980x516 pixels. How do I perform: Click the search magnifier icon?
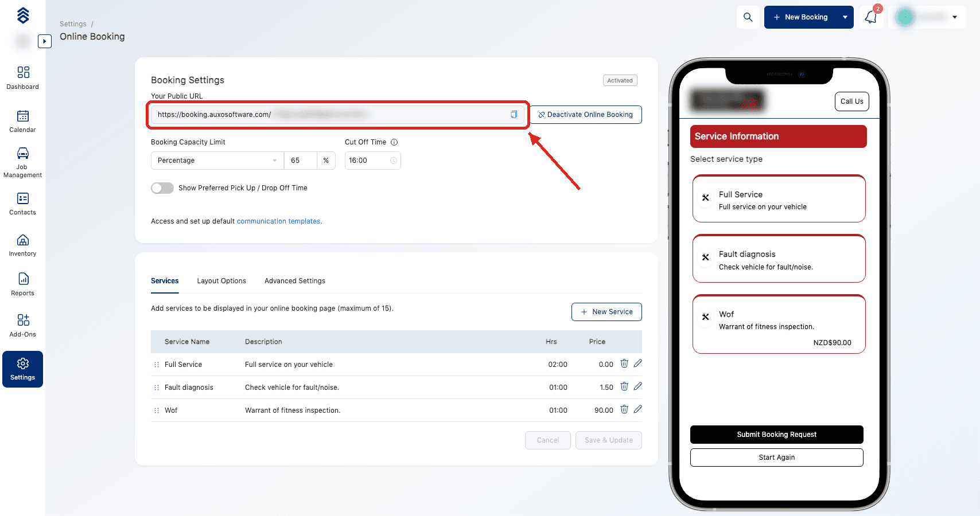(748, 17)
